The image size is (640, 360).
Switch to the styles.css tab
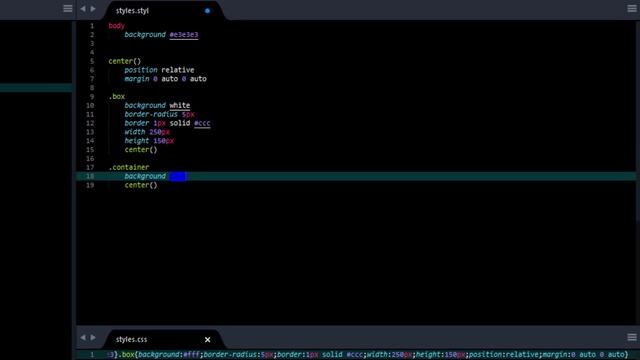[131, 339]
